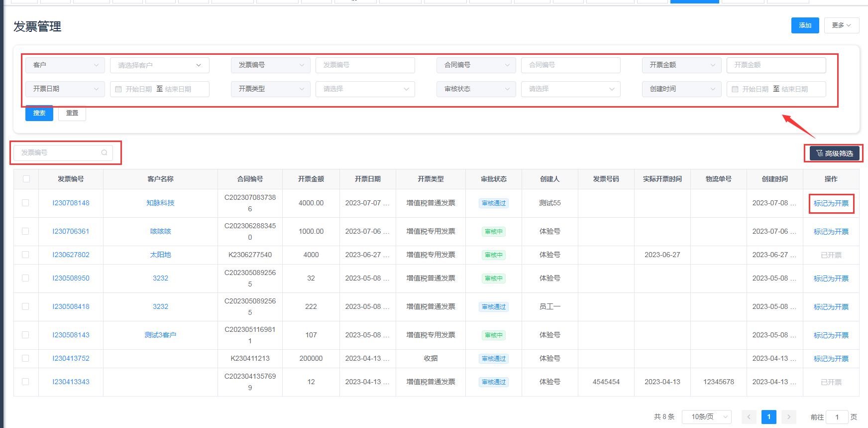Go to previous page arrow

[x=749, y=417]
